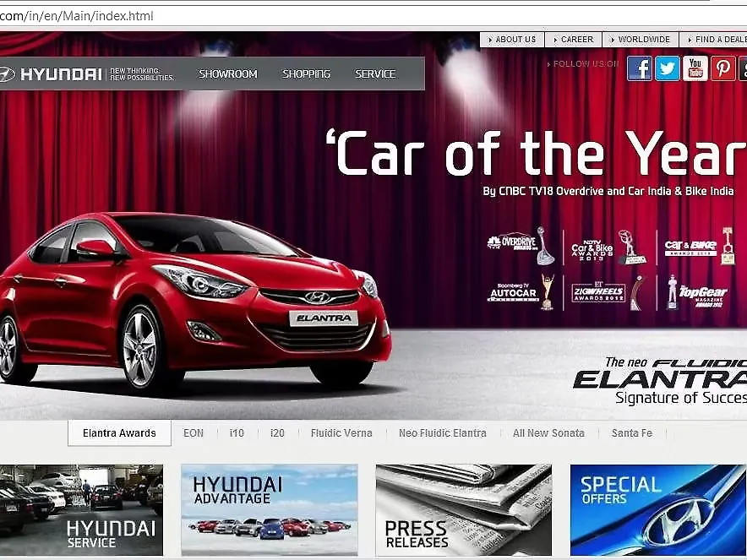Open the Special Offers tile
The image size is (747, 560).
658,510
